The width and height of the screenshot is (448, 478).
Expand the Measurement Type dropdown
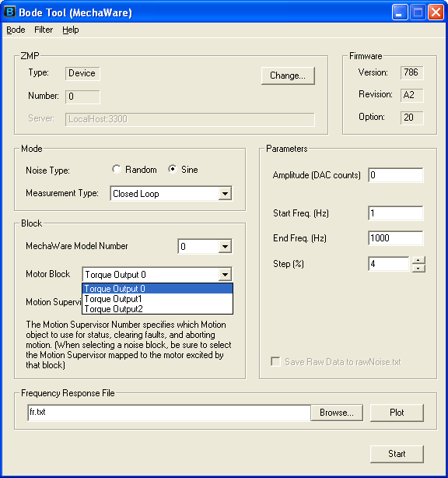click(x=225, y=194)
